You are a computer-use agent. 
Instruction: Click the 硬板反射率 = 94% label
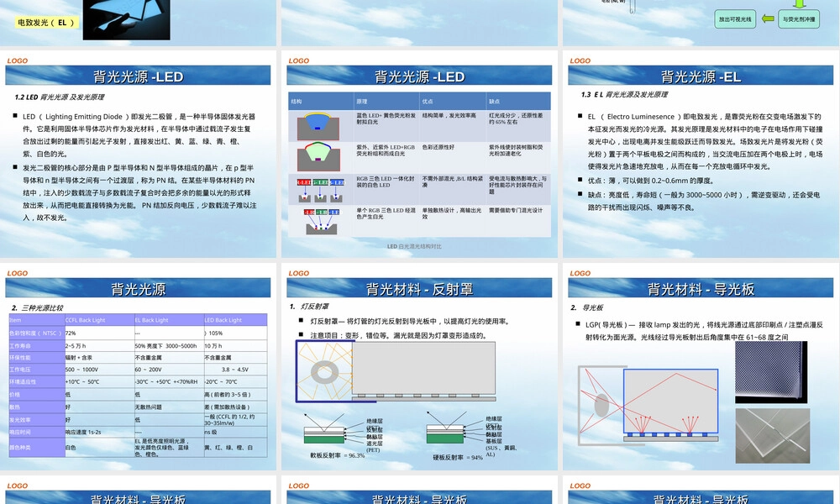point(458,458)
